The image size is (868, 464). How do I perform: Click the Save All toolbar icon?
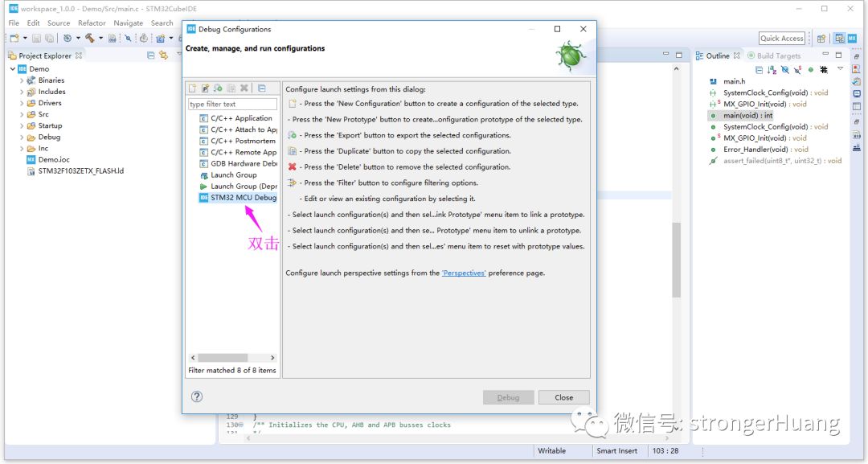pos(49,39)
